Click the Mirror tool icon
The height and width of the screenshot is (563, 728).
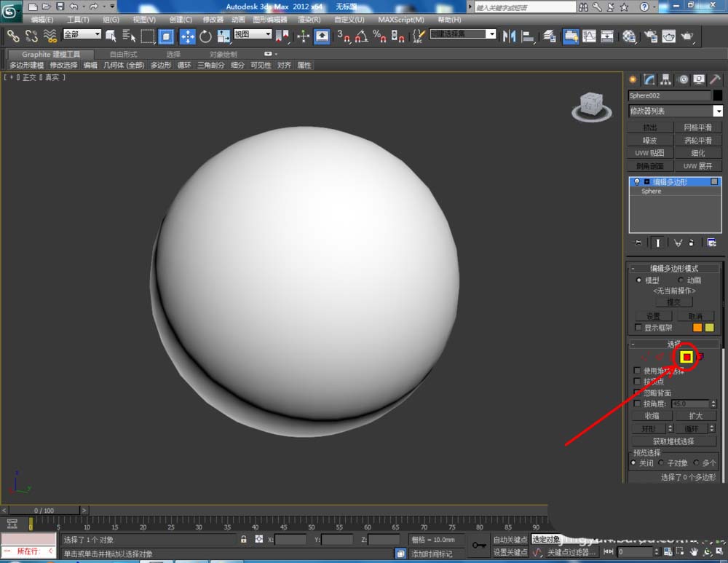click(509, 36)
